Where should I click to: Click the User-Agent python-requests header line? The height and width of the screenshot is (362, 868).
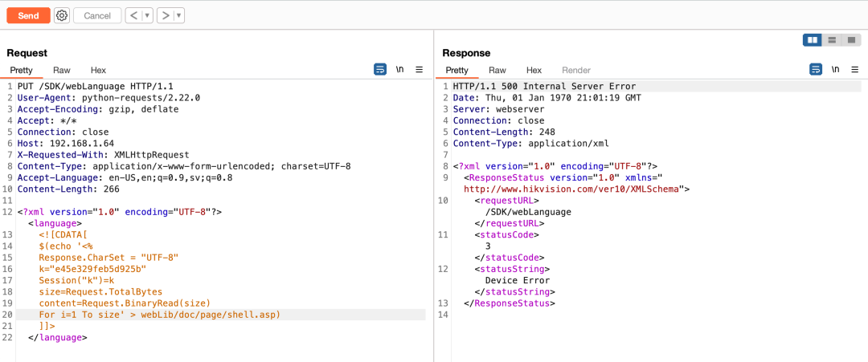pos(108,98)
